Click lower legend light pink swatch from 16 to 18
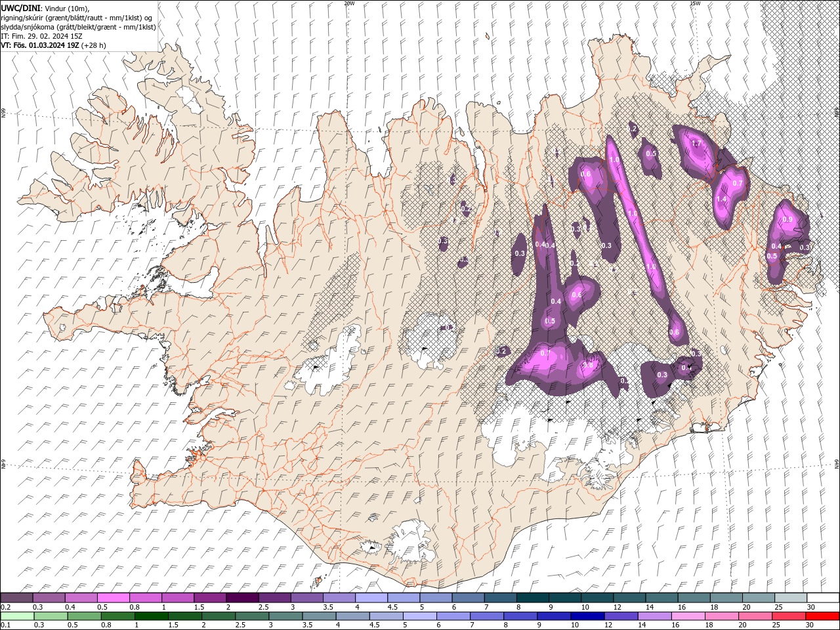The height and width of the screenshot is (630, 840). [688, 616]
